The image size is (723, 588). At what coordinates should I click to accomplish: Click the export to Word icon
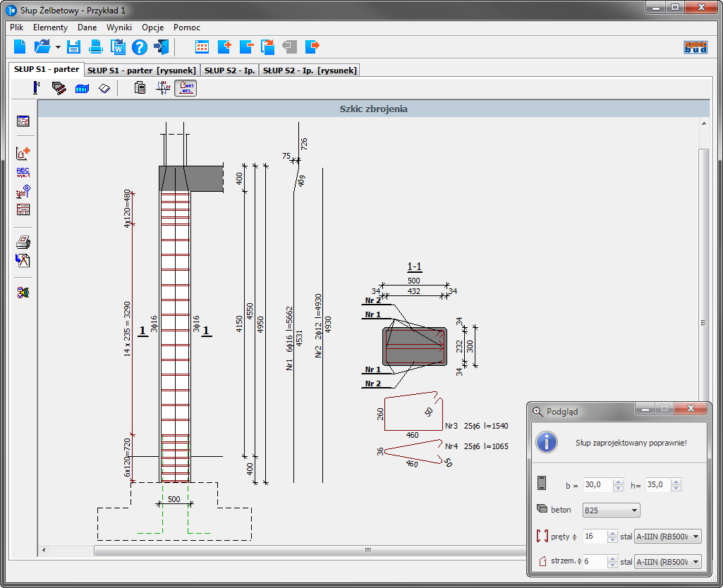coord(117,47)
